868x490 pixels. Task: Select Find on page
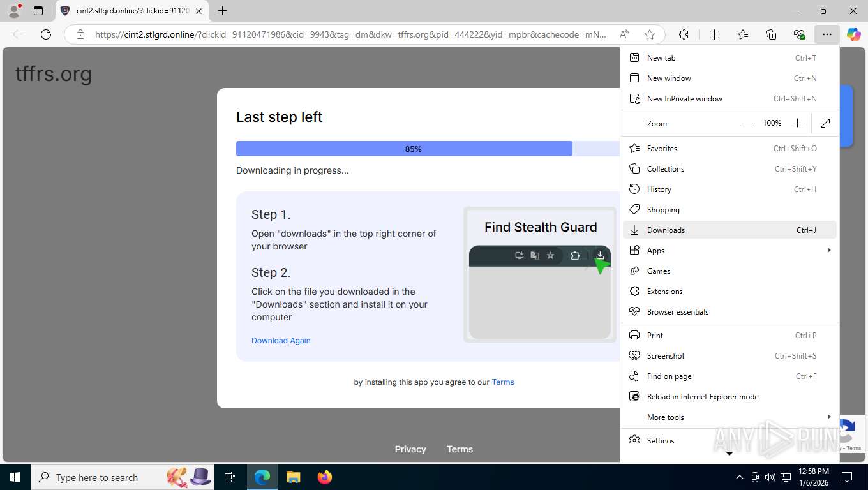(730, 376)
